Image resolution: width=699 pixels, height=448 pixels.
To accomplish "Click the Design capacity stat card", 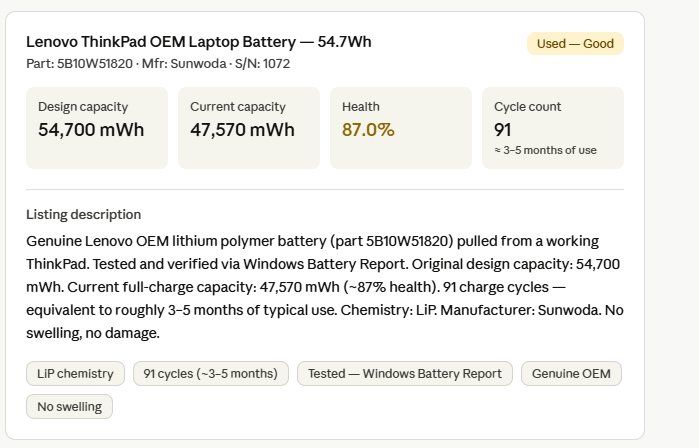I will (x=97, y=128).
